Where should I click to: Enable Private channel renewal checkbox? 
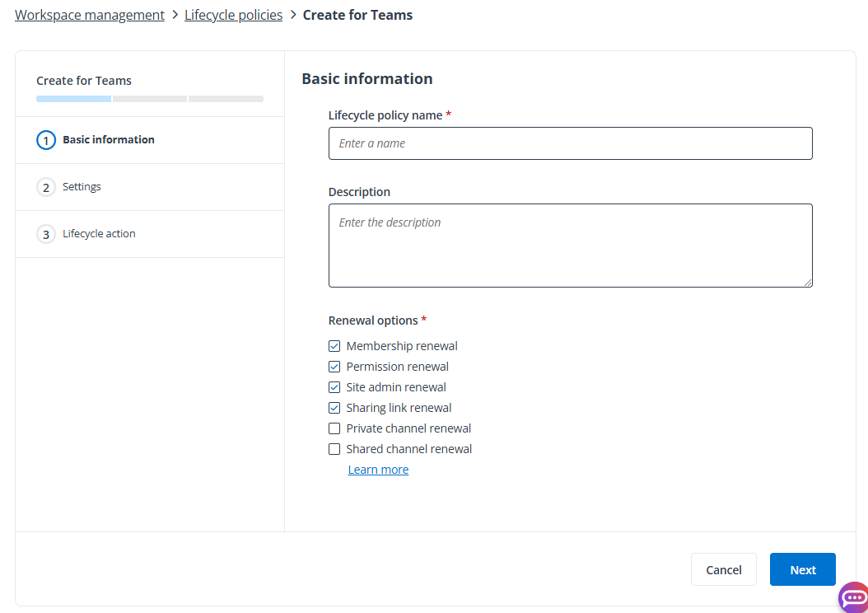(x=334, y=428)
